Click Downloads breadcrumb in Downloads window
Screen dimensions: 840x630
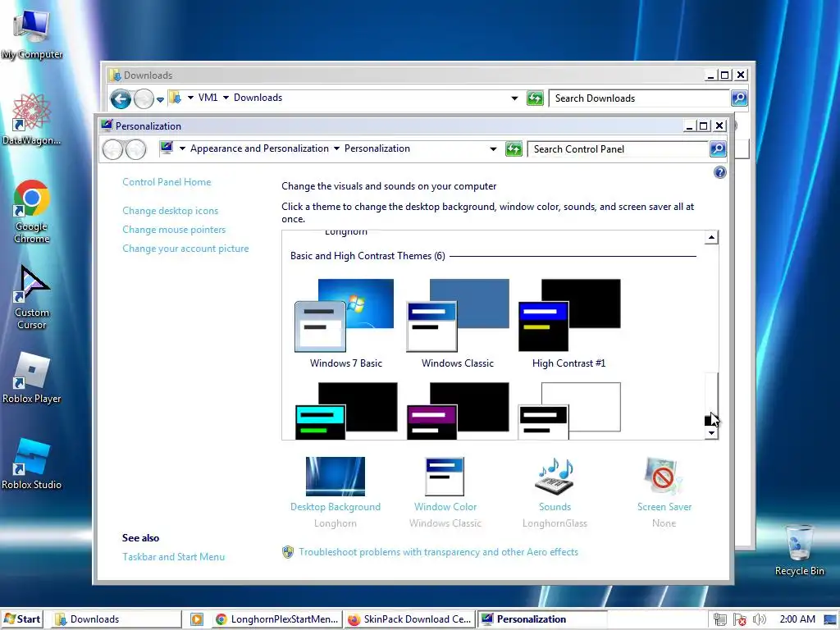[x=258, y=98]
